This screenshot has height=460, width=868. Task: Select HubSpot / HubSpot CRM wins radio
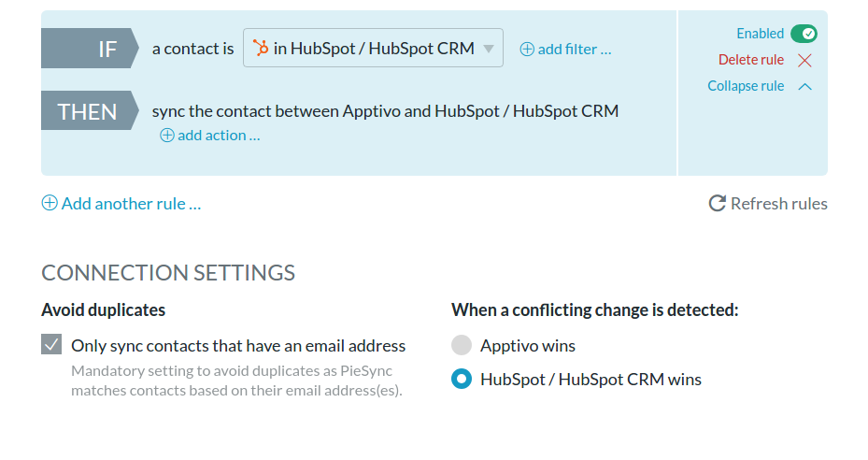(x=462, y=379)
